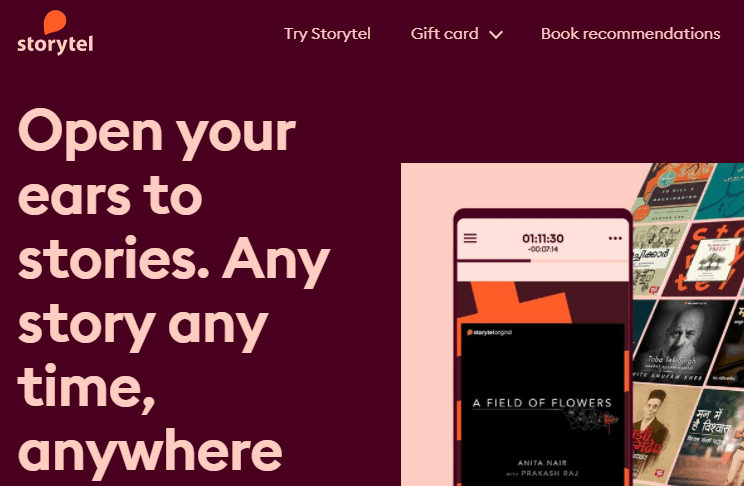The image size is (744, 486).
Task: Open the hamburger menu in the phone player
Action: tap(470, 238)
